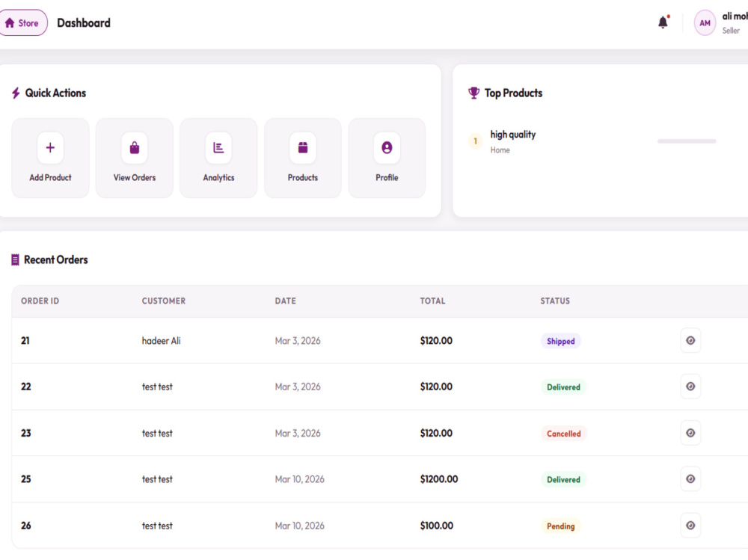Click the Products label
The height and width of the screenshot is (560, 748).
(x=303, y=177)
